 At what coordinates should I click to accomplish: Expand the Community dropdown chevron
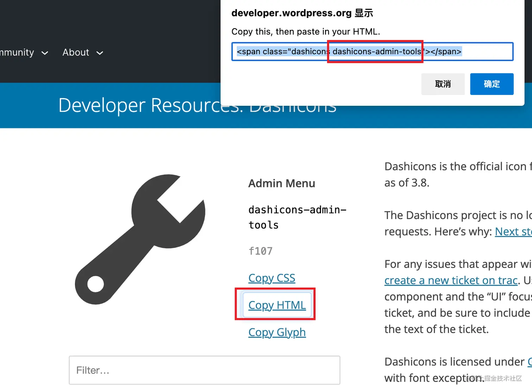coord(45,53)
